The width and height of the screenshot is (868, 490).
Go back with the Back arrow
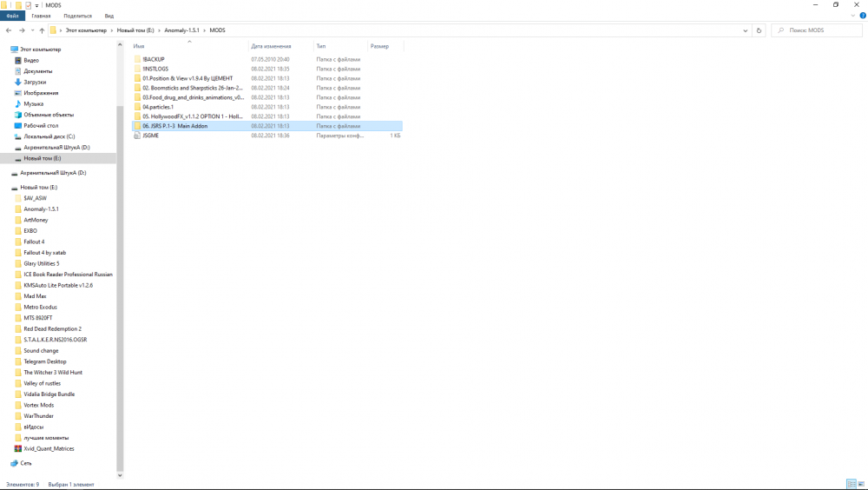point(9,30)
